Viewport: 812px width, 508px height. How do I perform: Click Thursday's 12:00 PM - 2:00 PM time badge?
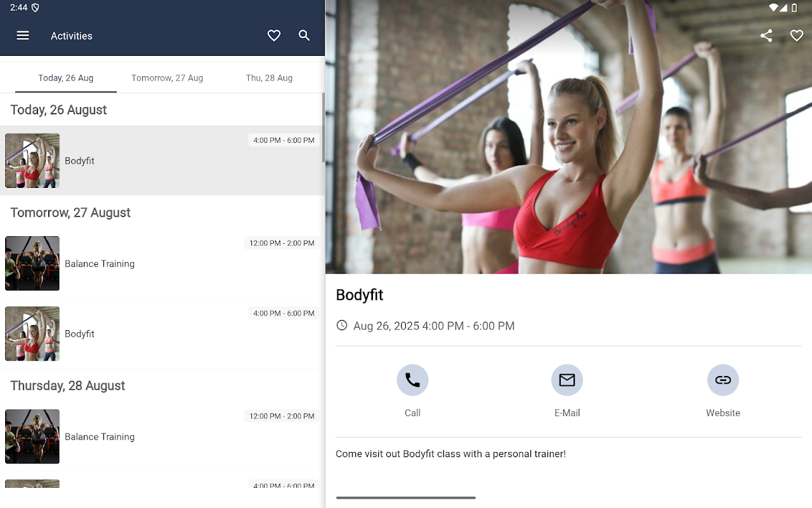282,416
